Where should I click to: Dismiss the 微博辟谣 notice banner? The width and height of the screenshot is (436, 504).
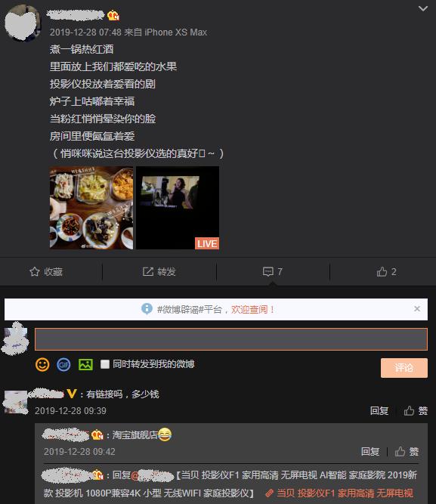(417, 309)
